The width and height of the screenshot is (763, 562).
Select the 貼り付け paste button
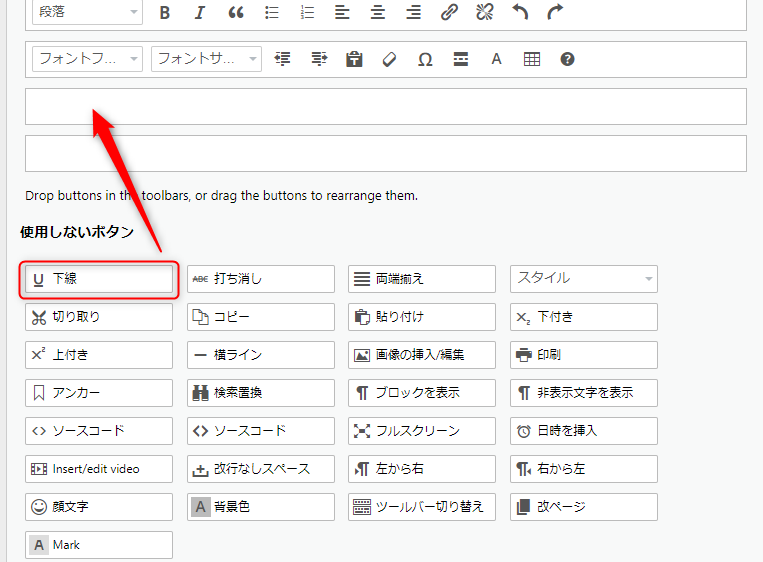422,317
